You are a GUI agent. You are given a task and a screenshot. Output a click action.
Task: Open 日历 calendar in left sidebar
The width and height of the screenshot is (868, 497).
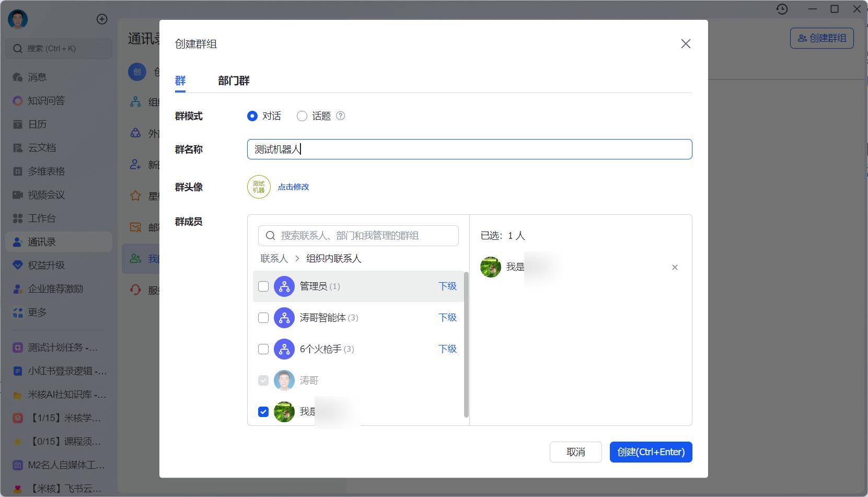37,124
